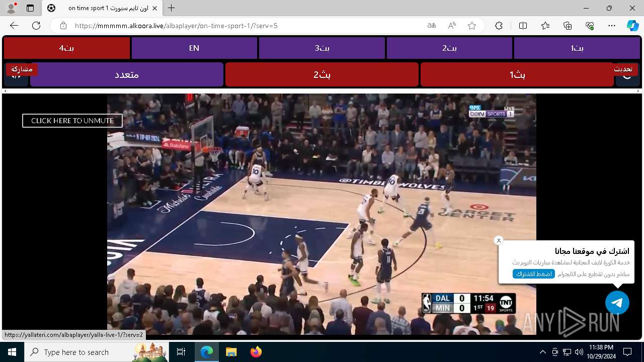The width and height of the screenshot is (644, 362).
Task: Open Edge Settings and more menu
Action: tap(612, 26)
